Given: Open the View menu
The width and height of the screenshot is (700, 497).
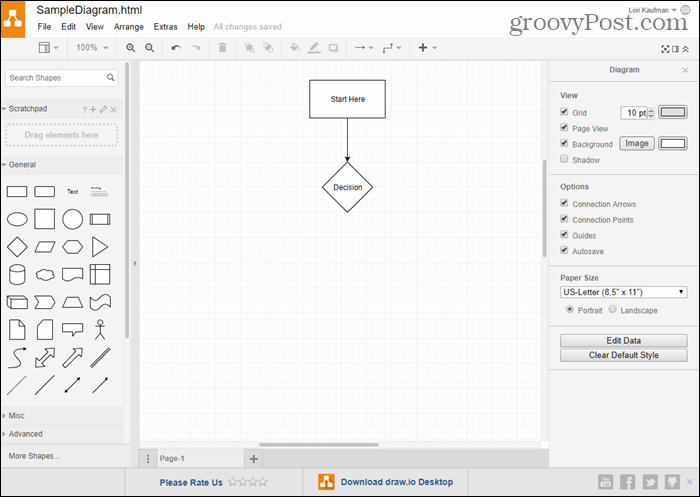Looking at the screenshot, I should 95,27.
